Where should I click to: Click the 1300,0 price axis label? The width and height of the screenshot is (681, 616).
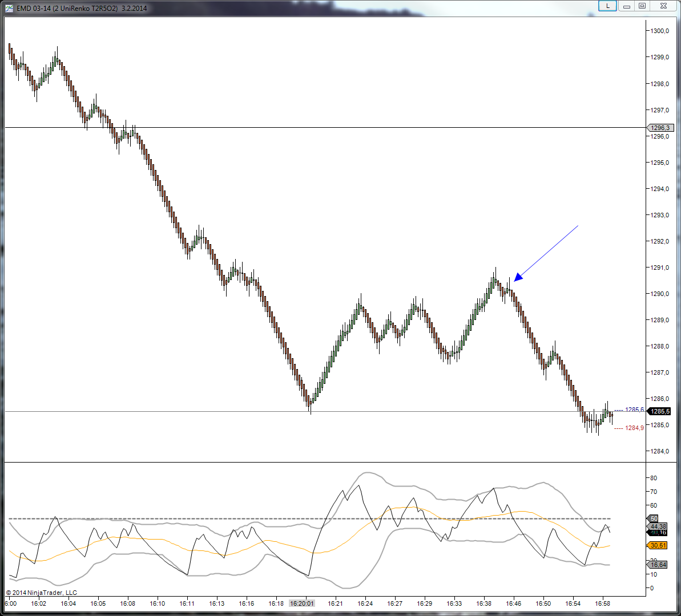(660, 31)
